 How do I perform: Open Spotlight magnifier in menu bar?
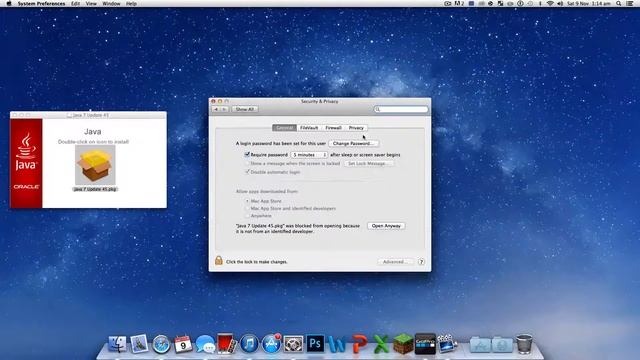619,3
